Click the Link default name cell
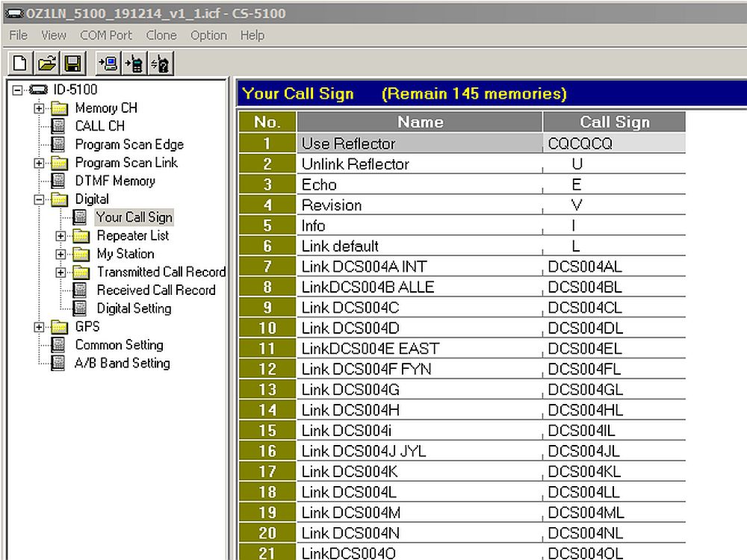747x560 pixels. click(x=420, y=246)
